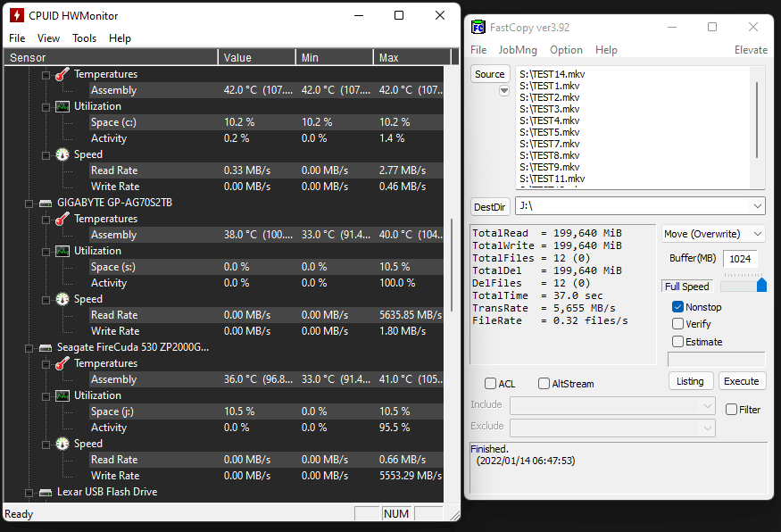Click the Speed gauge icon under GIGABYTE
781x532 pixels.
point(62,299)
